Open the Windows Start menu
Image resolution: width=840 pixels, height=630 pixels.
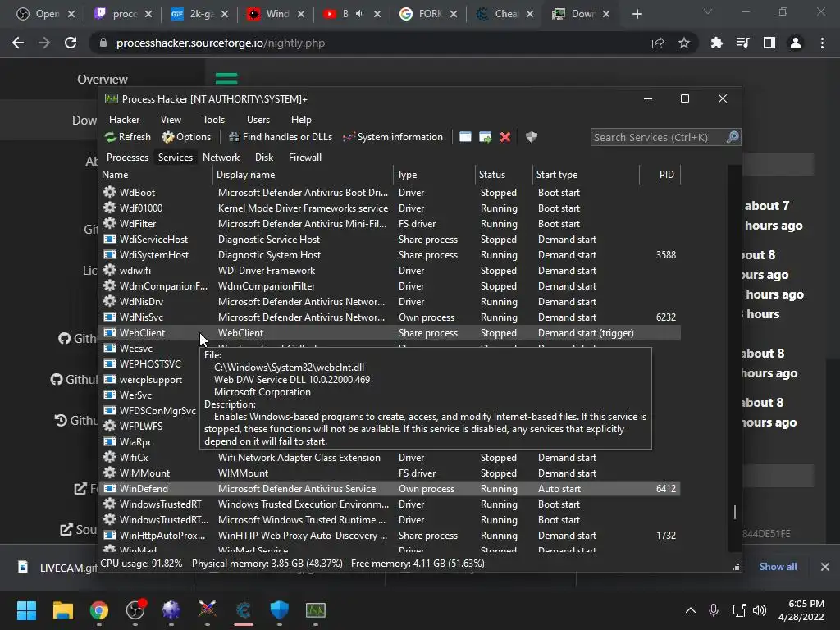(26, 610)
